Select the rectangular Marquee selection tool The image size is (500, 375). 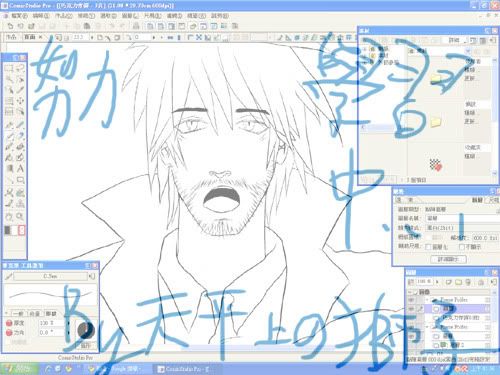(x=9, y=68)
